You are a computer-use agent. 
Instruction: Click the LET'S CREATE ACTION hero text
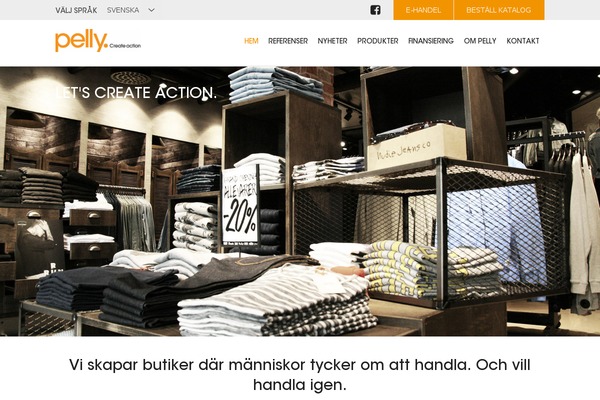point(136,93)
